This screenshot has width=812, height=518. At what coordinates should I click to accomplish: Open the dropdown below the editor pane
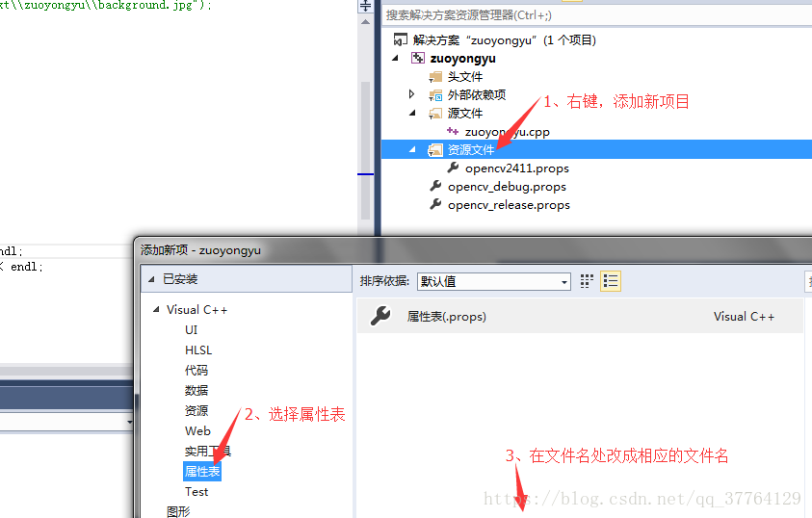tap(129, 422)
